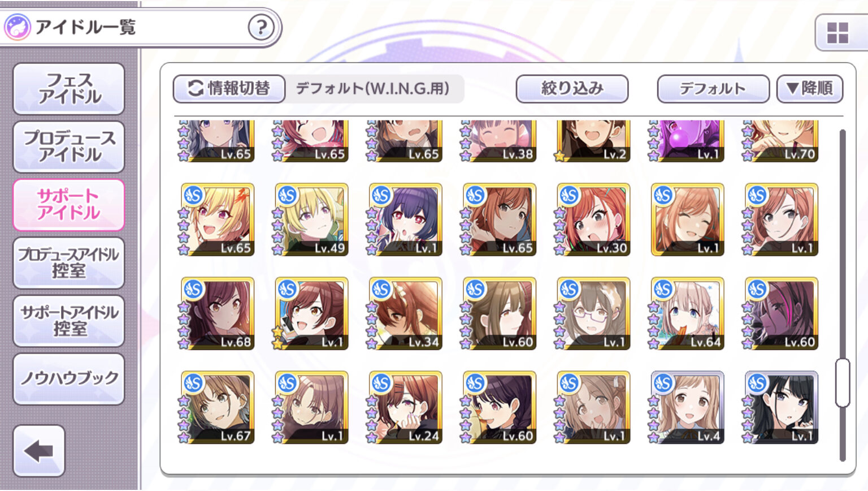Viewport: 868px width, 491px height.
Task: Go back using the arrow button
Action: pyautogui.click(x=39, y=451)
